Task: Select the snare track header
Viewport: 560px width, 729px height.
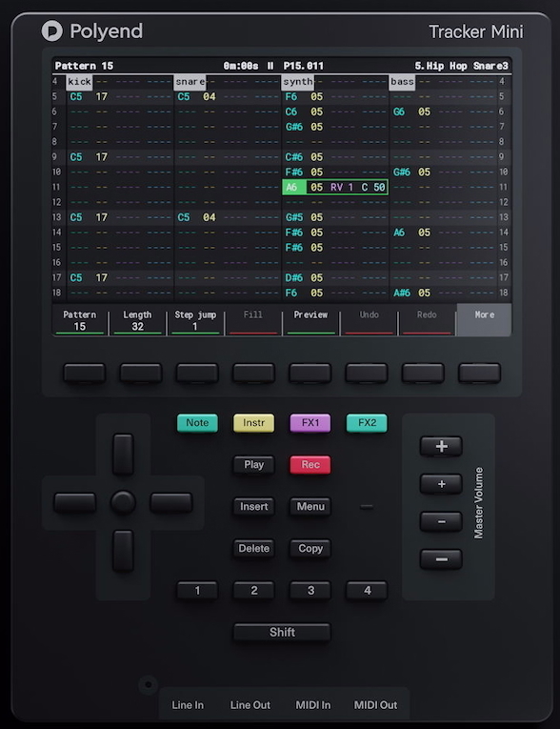Action: coord(190,82)
